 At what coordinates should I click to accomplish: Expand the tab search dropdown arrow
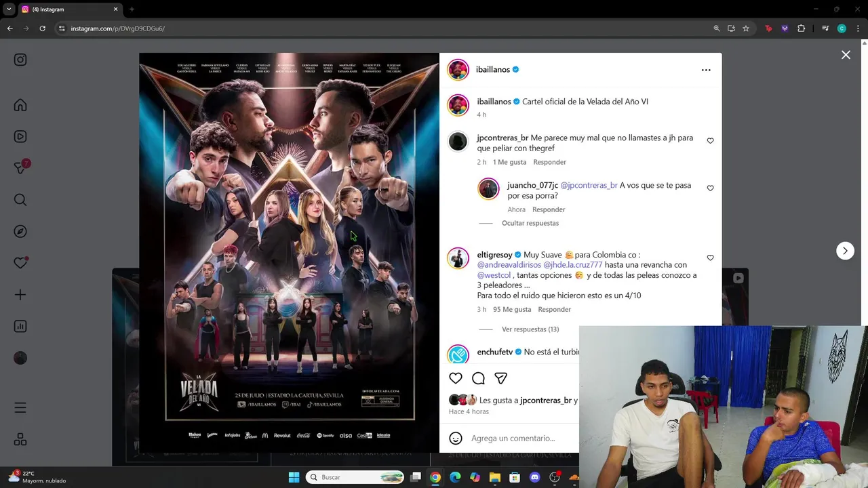(9, 9)
